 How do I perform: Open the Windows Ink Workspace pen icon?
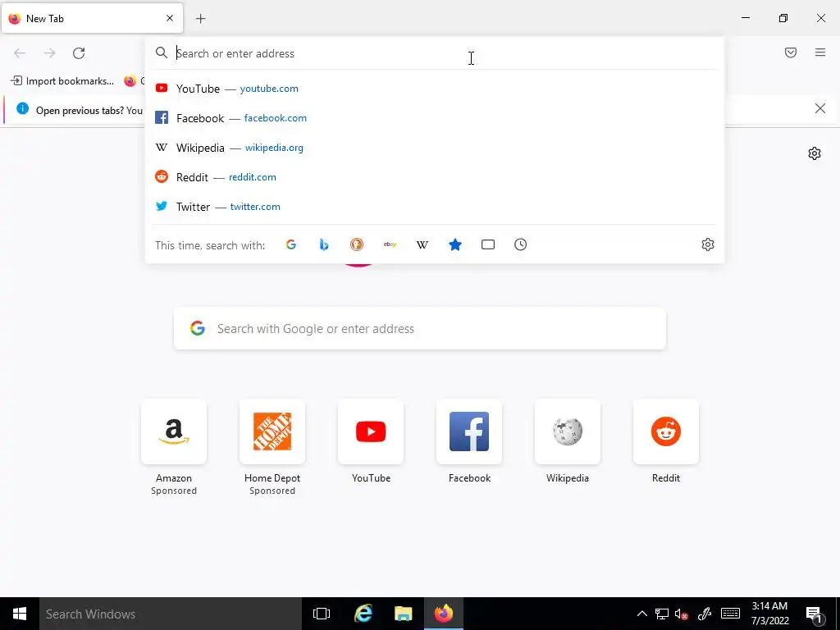[x=705, y=614]
